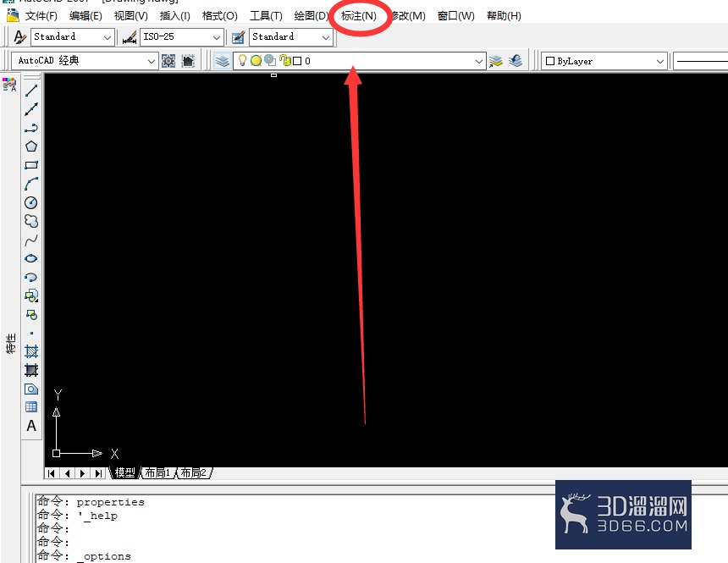This screenshot has width=728, height=563.
Task: Open the Text Style icon
Action: (19, 37)
